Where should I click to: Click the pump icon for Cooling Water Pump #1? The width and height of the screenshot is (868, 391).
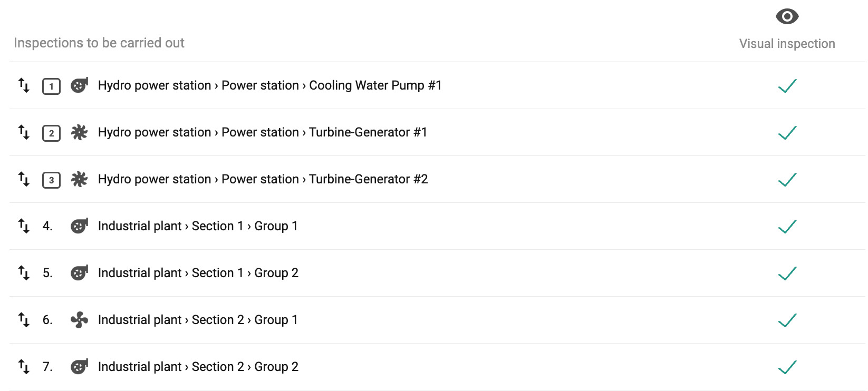tap(79, 85)
